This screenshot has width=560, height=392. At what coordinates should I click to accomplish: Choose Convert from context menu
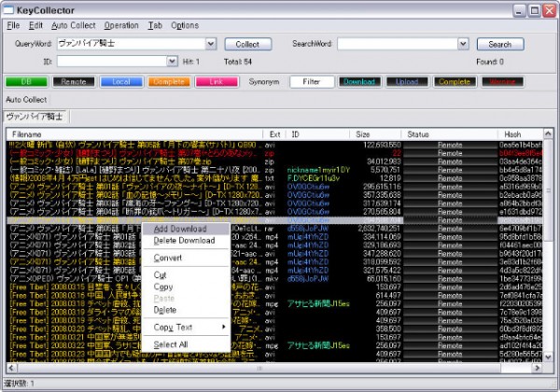click(186, 258)
